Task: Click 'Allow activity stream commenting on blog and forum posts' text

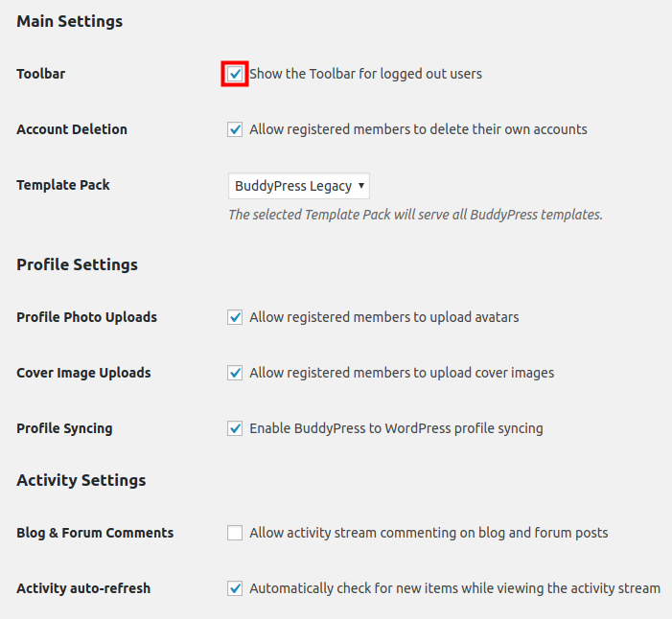Action: [x=429, y=533]
